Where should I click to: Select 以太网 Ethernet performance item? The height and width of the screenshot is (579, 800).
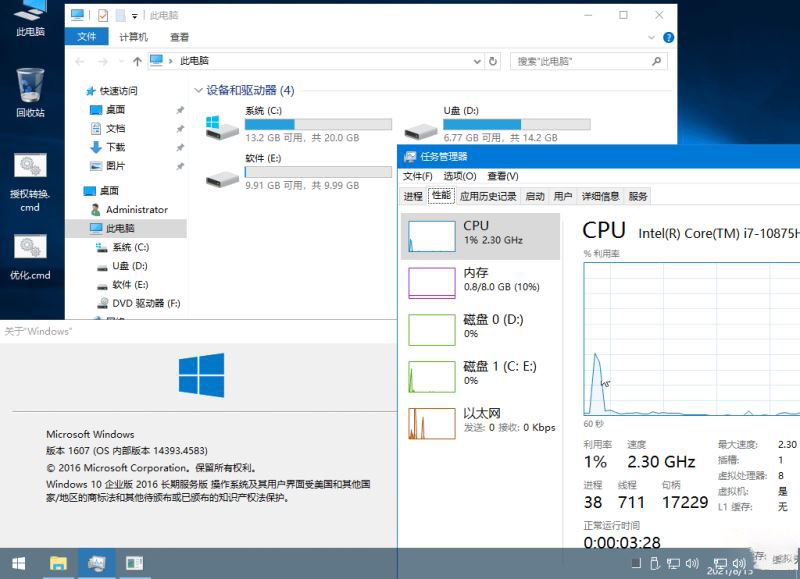click(480, 423)
